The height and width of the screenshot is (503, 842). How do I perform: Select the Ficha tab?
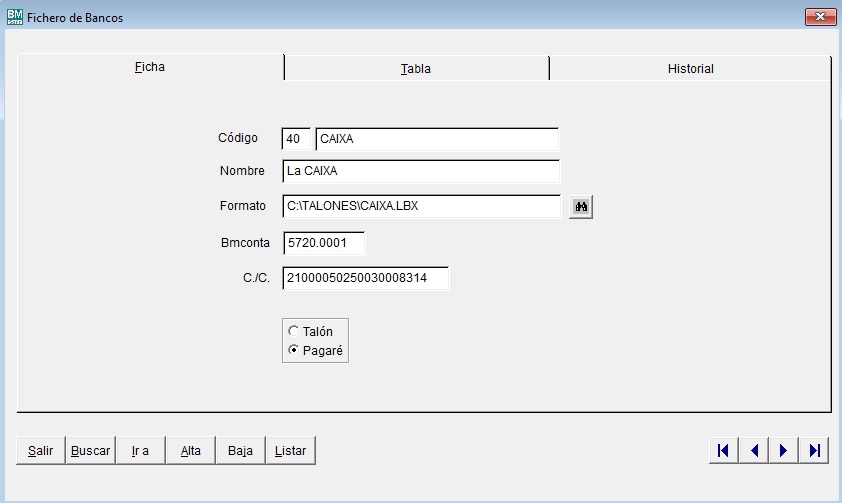(x=150, y=68)
